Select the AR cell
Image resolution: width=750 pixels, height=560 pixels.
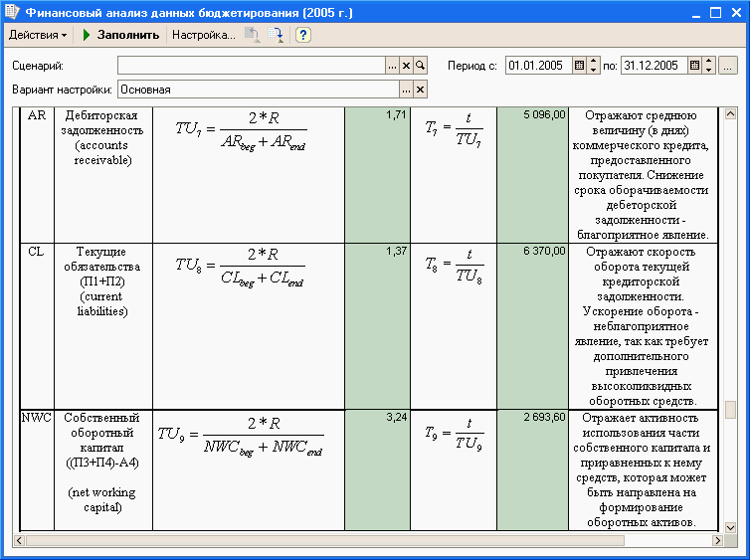click(x=37, y=175)
